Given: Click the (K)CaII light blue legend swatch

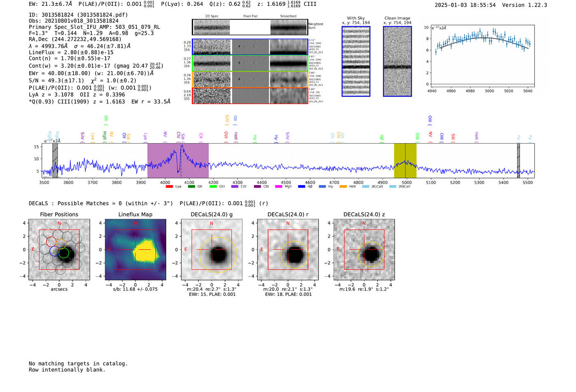Looking at the screenshot, I should 365,186.
